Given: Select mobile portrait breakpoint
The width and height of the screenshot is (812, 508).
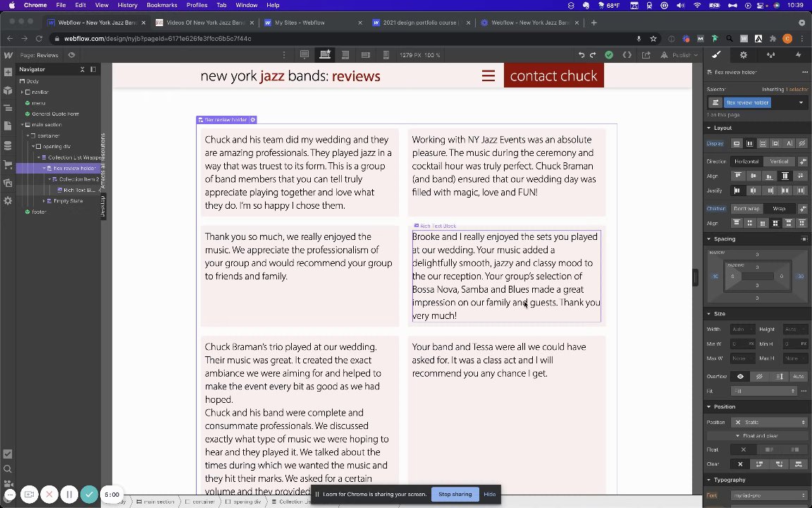Looking at the screenshot, I should click(386, 55).
